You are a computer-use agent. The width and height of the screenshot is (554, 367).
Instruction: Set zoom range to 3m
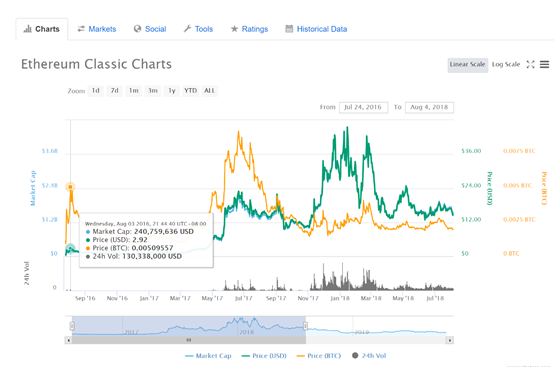(153, 91)
